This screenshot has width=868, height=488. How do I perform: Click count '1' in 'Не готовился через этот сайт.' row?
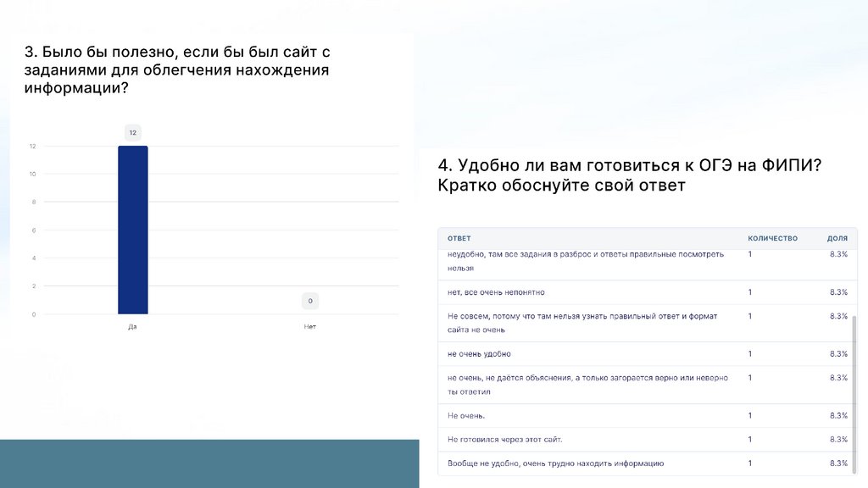coord(750,440)
